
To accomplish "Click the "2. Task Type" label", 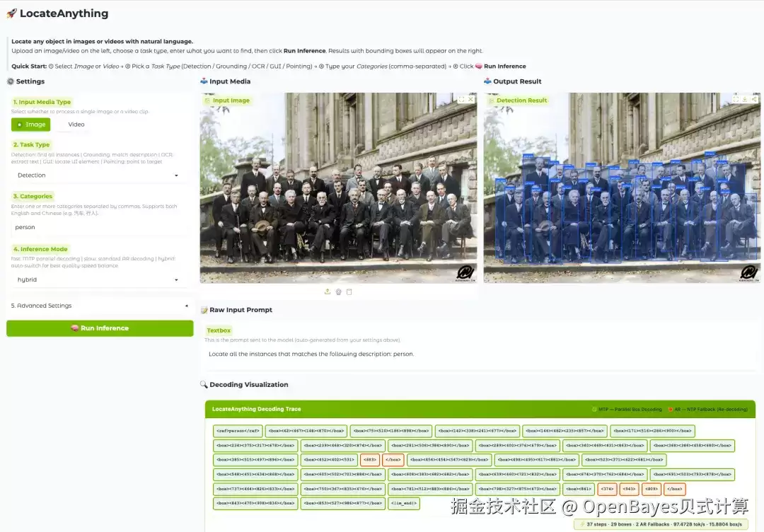I will [x=31, y=145].
